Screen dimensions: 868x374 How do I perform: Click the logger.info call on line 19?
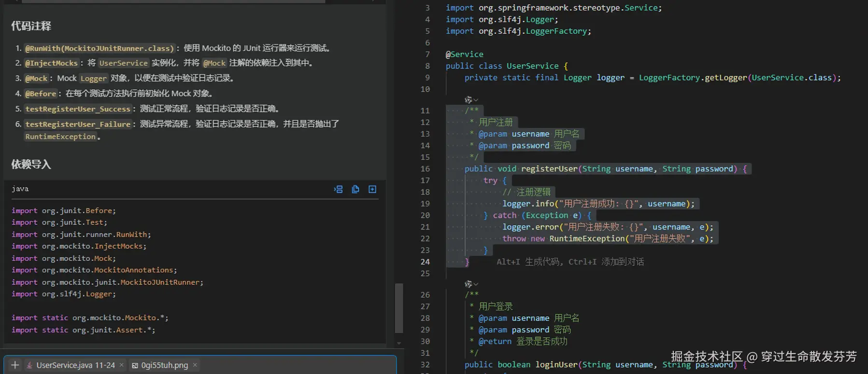(x=528, y=204)
